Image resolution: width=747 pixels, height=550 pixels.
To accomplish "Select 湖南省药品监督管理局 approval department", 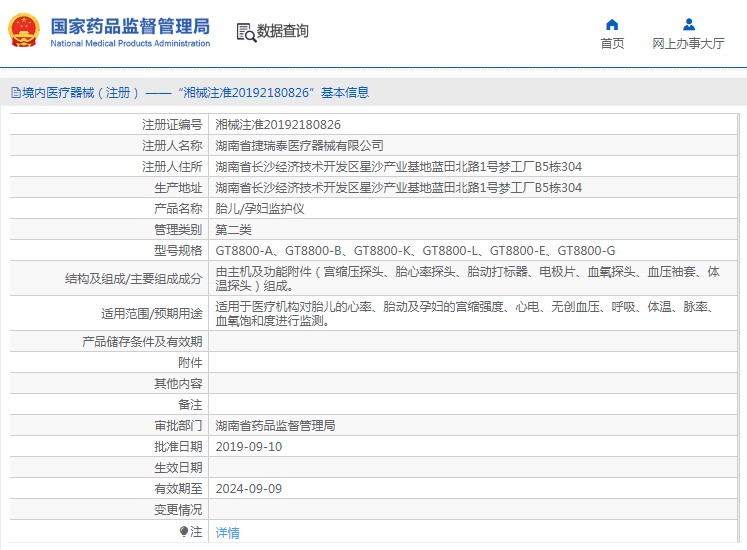I will tap(275, 426).
